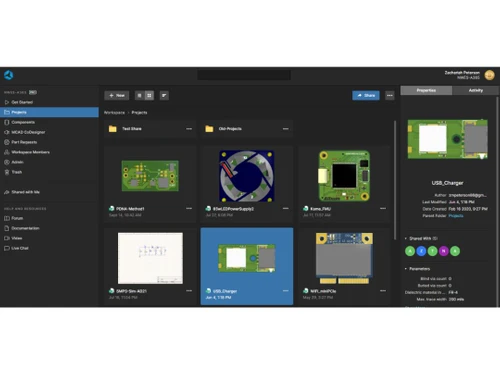Switch to the Properties tab
The image size is (500, 375).
point(426,90)
